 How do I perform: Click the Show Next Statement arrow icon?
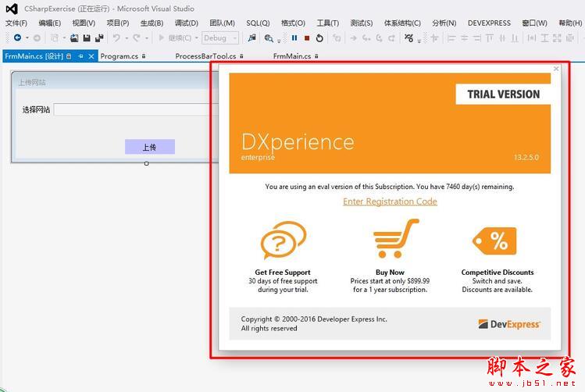(x=353, y=38)
